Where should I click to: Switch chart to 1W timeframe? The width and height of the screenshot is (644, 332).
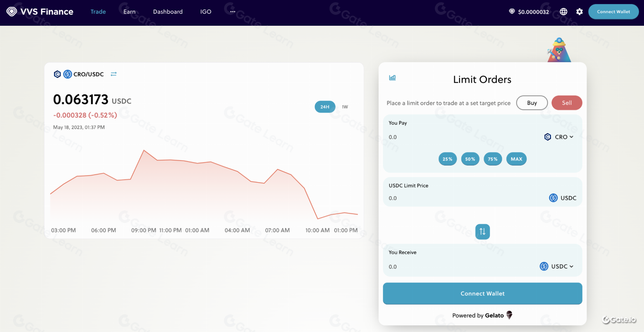[x=345, y=107]
